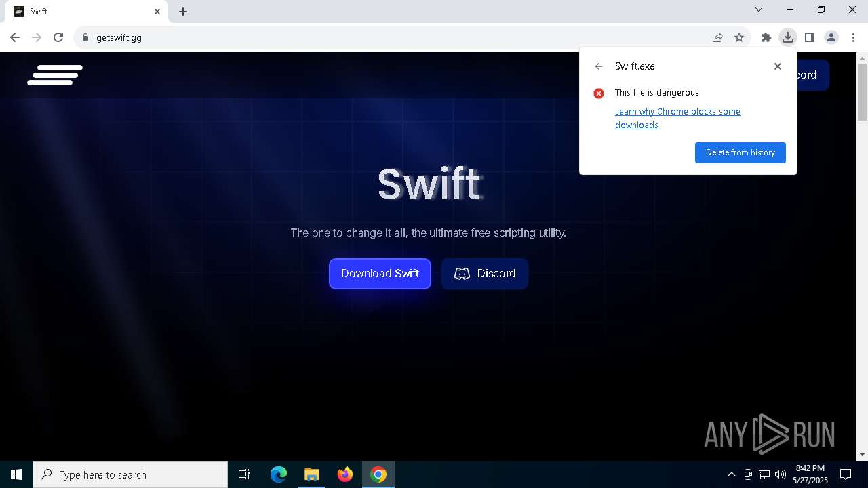The image size is (868, 488).
Task: Open the Chrome profile avatar
Action: tap(831, 37)
